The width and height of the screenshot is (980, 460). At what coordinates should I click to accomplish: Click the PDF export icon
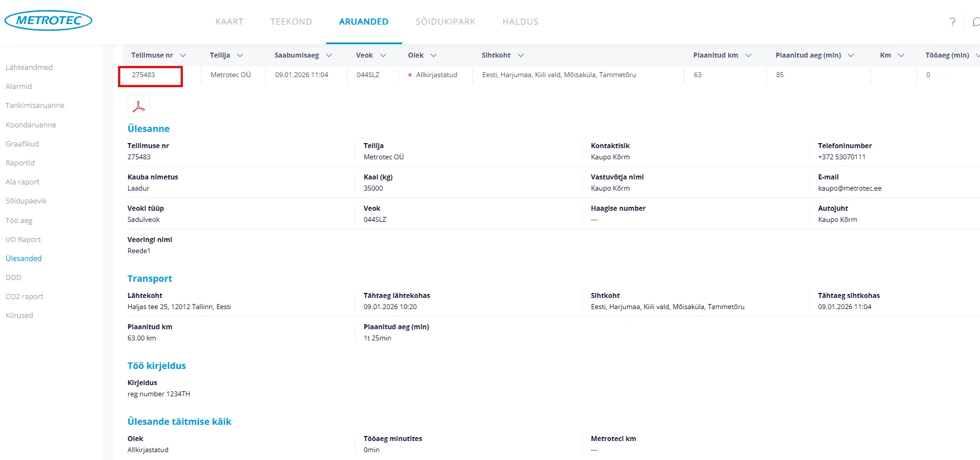[139, 107]
